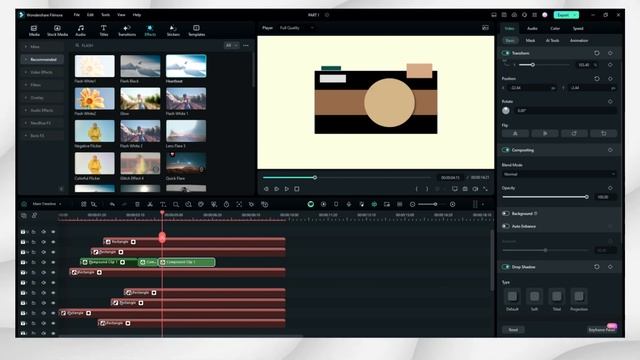
Task: Open the Keyframe Panel button
Action: (x=602, y=330)
